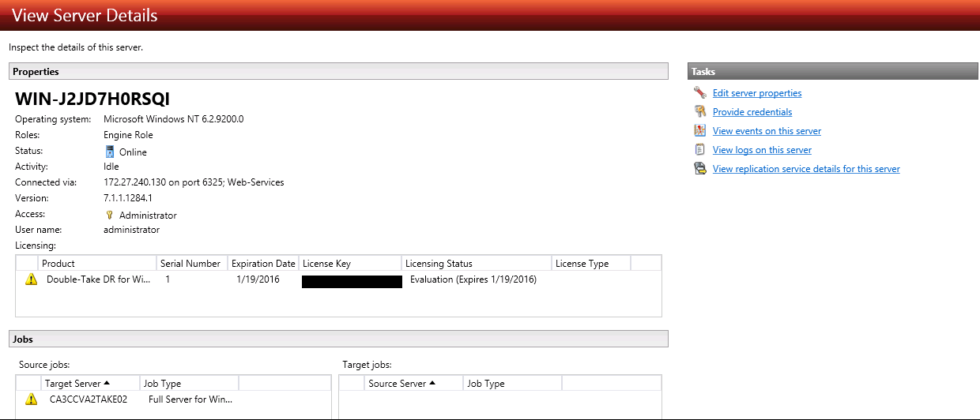This screenshot has height=420, width=980.
Task: Click the Administrator access key icon
Action: pyautogui.click(x=110, y=215)
